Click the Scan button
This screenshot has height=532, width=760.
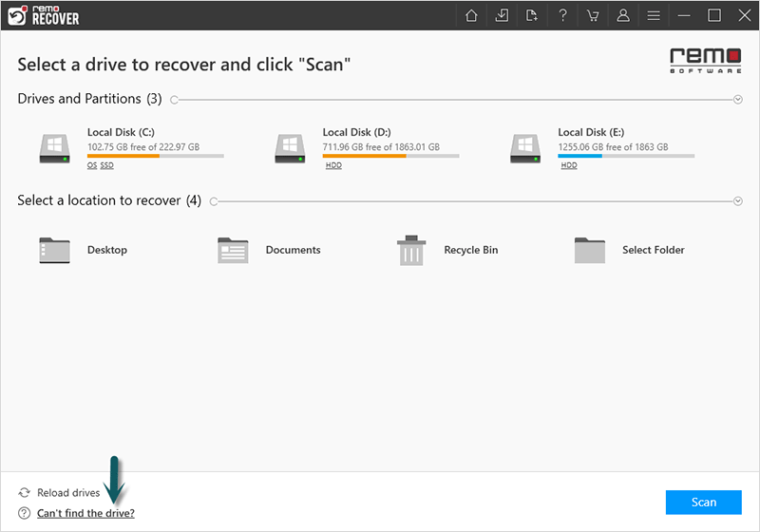click(703, 503)
